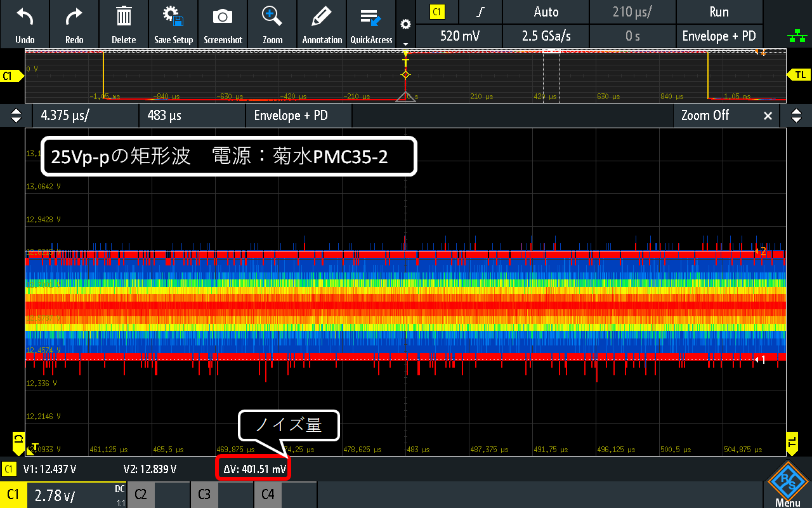
Task: Edit zoom position 483 µs
Action: coord(192,116)
